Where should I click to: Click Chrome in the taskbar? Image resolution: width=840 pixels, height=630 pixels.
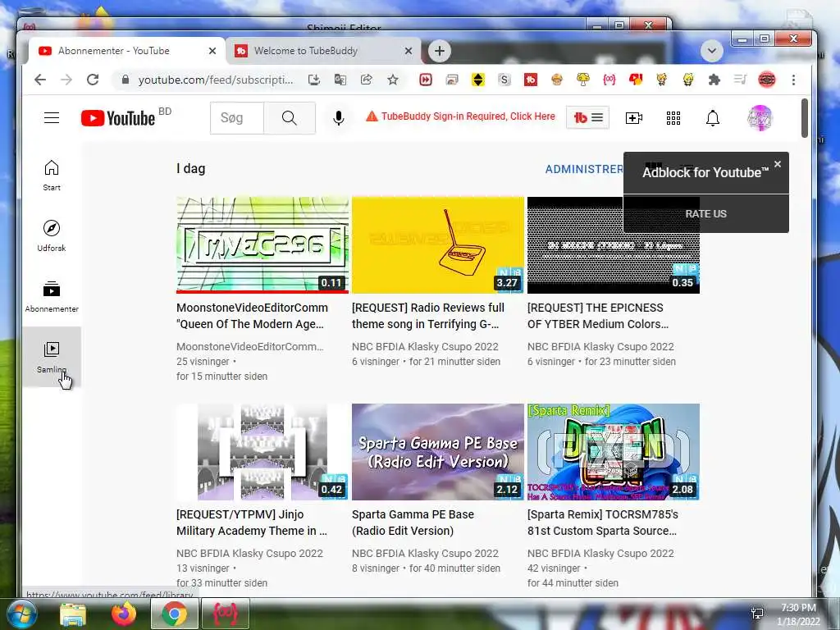[x=175, y=614]
